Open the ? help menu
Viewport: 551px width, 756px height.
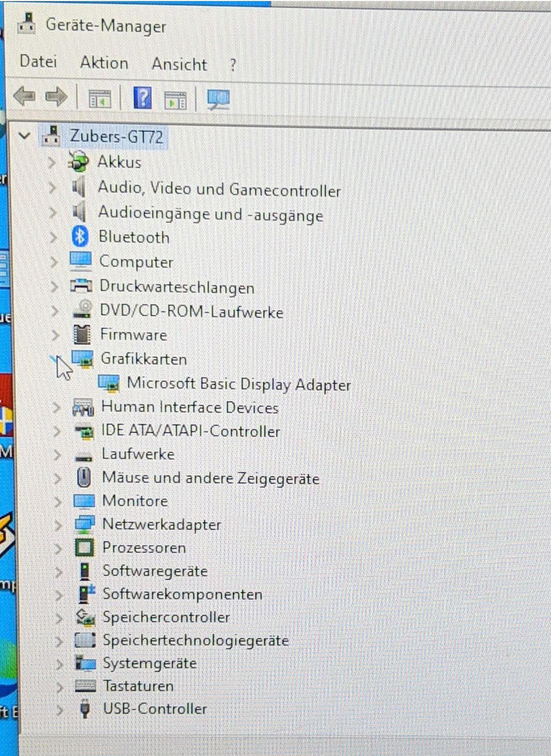pyautogui.click(x=233, y=65)
